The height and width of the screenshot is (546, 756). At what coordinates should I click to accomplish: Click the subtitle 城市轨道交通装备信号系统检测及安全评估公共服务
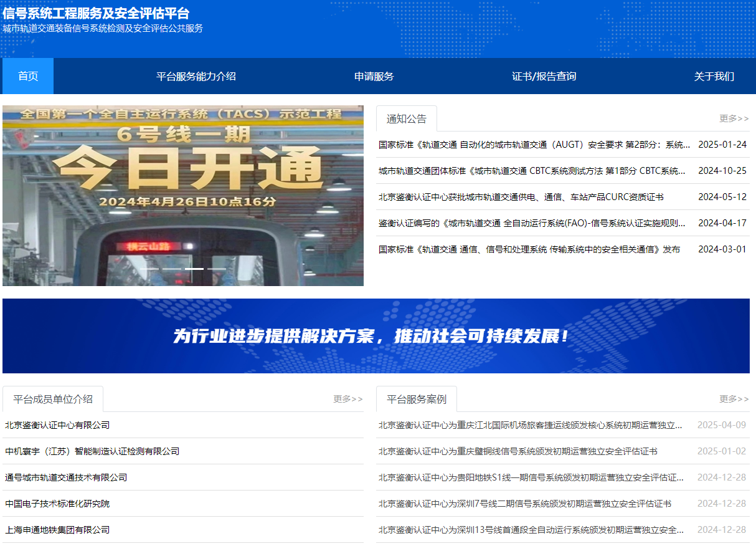click(x=103, y=28)
